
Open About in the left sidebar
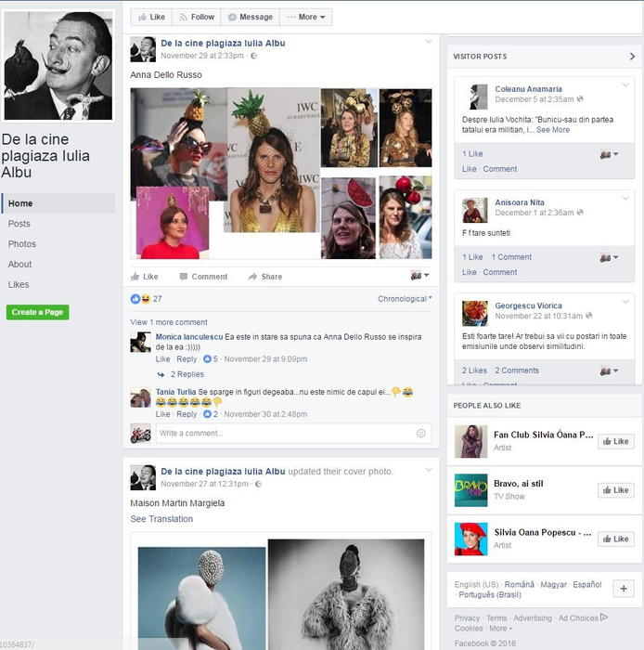[x=19, y=264]
